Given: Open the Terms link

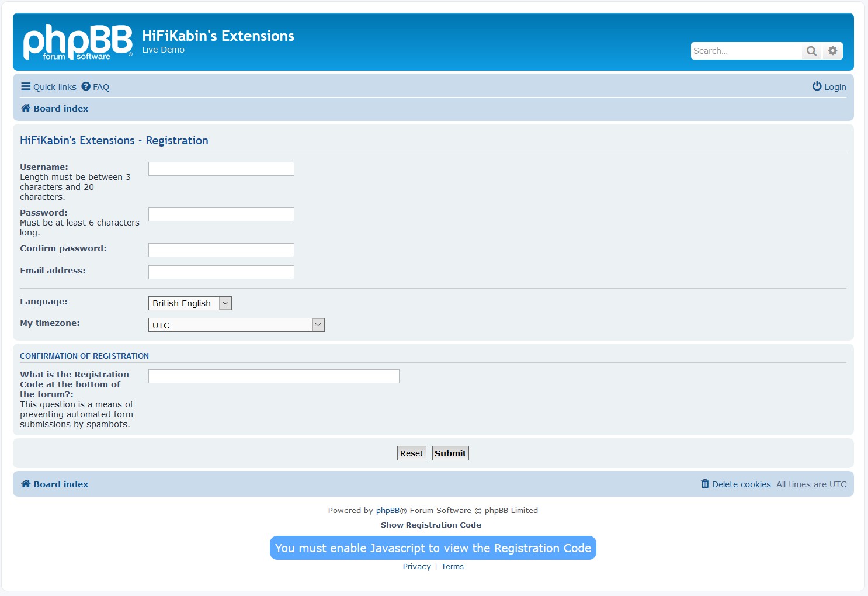Looking at the screenshot, I should pos(452,566).
